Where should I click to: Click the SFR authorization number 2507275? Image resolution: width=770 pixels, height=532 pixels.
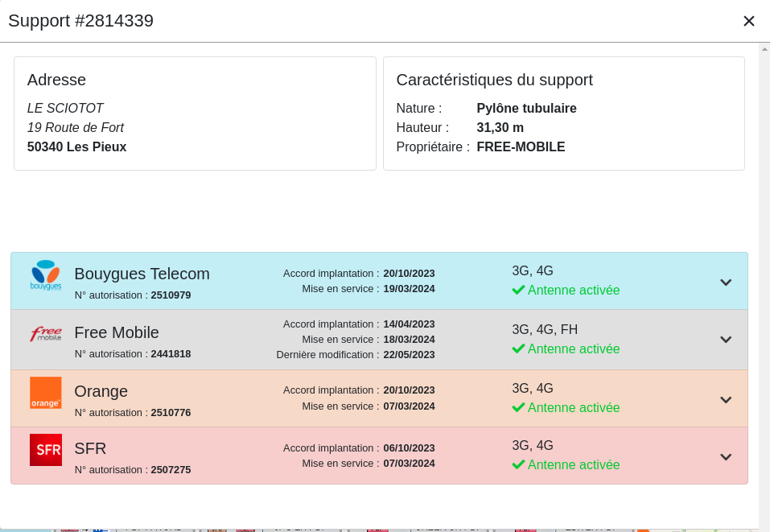click(171, 470)
